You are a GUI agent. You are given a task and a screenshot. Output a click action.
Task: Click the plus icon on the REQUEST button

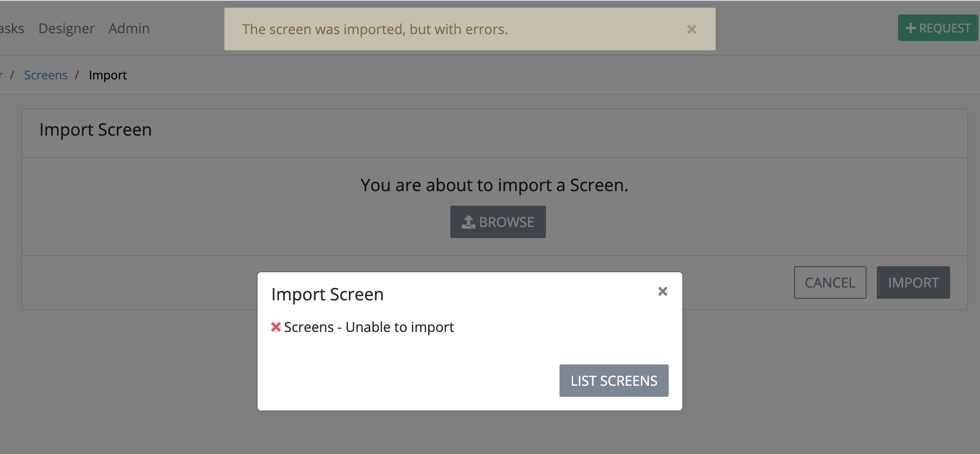coord(910,28)
